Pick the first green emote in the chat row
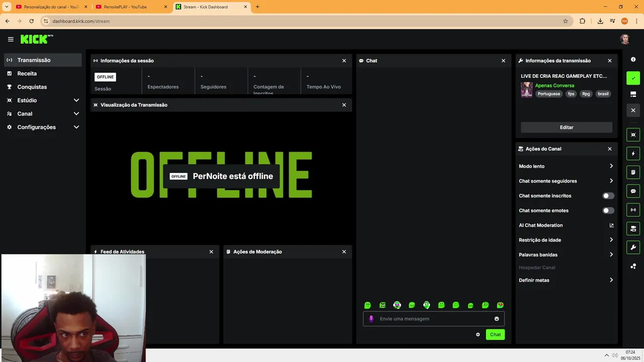This screenshot has width=644, height=362. 367,305
